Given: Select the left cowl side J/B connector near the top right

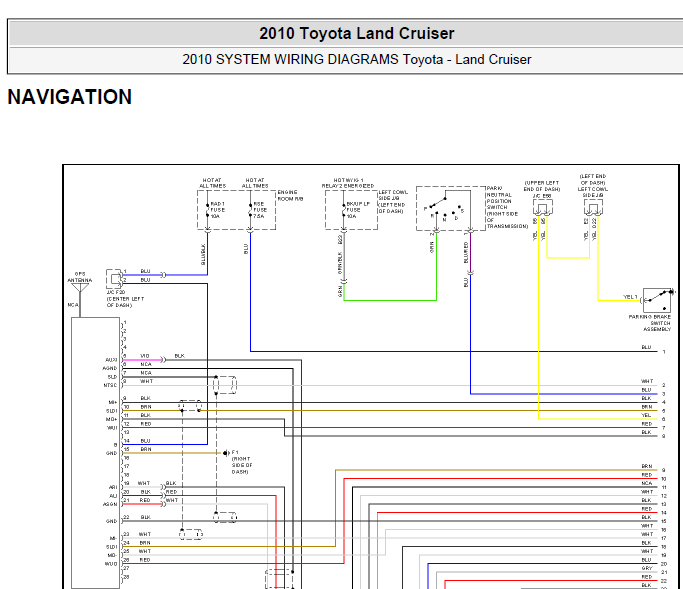Looking at the screenshot, I should pos(593,207).
